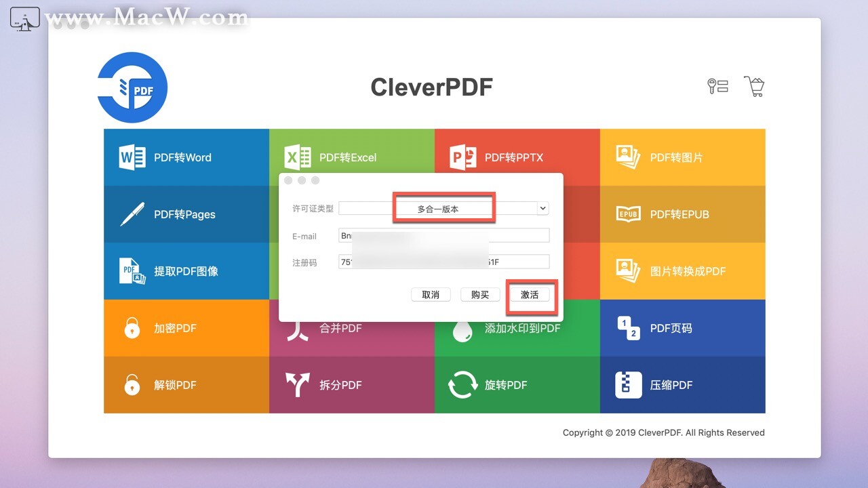Screen dimensions: 868x488
Task: Click the 添加水印到PDF tile label
Action: pos(522,328)
